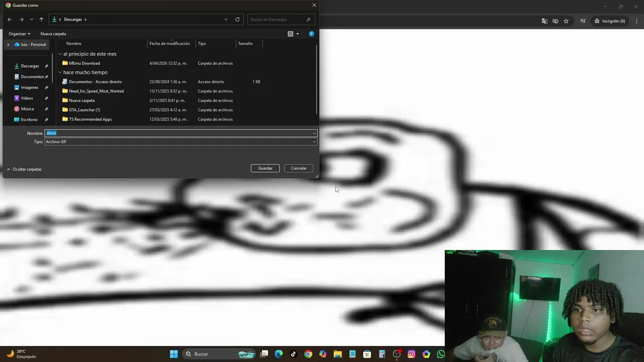Open Chrome media controls icon

coord(583,21)
